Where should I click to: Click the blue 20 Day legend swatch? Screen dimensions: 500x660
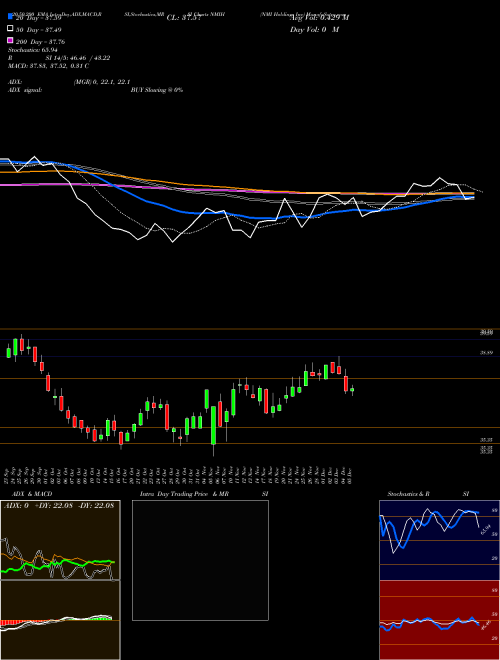(x=10, y=16)
